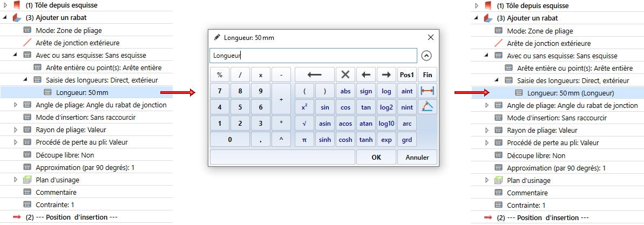
Task: Click the percent key
Action: coord(220,74)
